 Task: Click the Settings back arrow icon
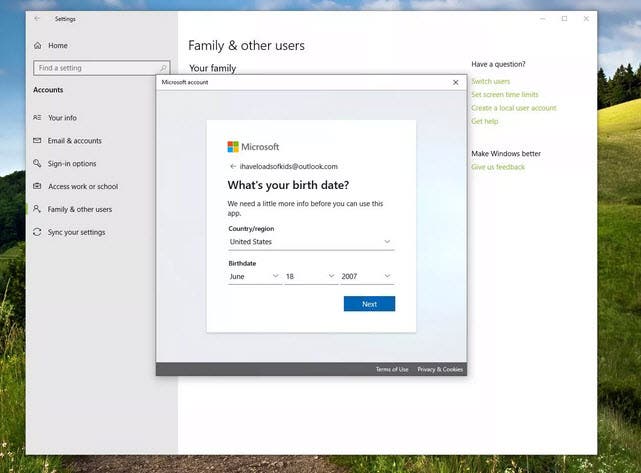pos(37,19)
